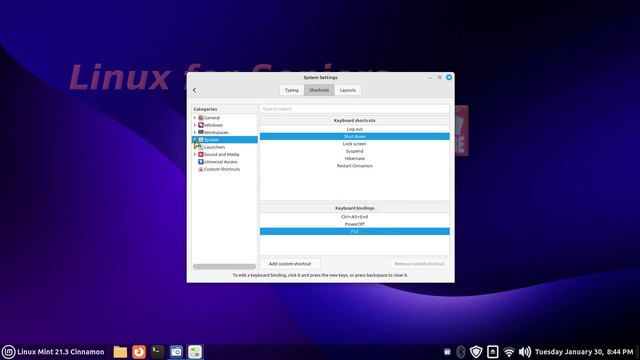The height and width of the screenshot is (360, 640).
Task: Select the Restart Cinnamon shortcut
Action: (355, 166)
